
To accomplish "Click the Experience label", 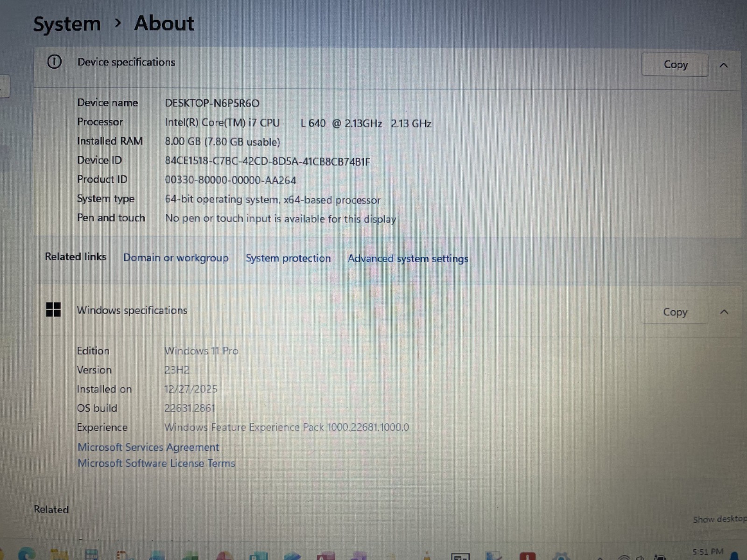I will pos(102,427).
